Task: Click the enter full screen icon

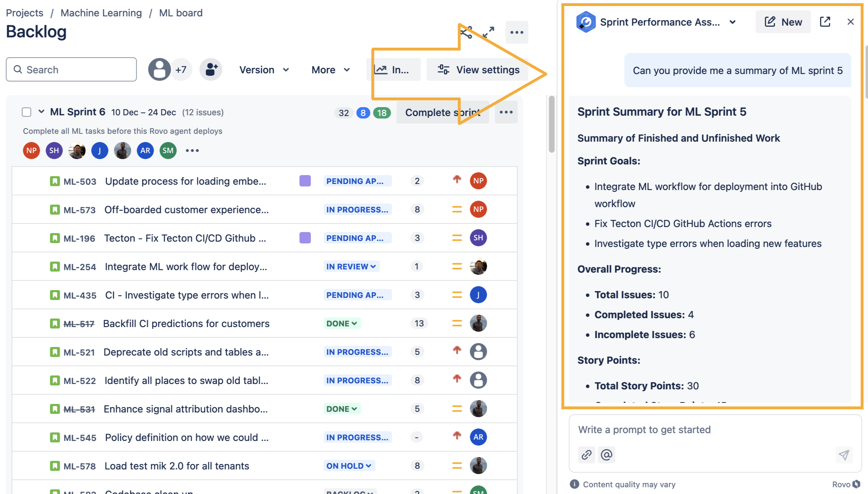Action: [488, 32]
